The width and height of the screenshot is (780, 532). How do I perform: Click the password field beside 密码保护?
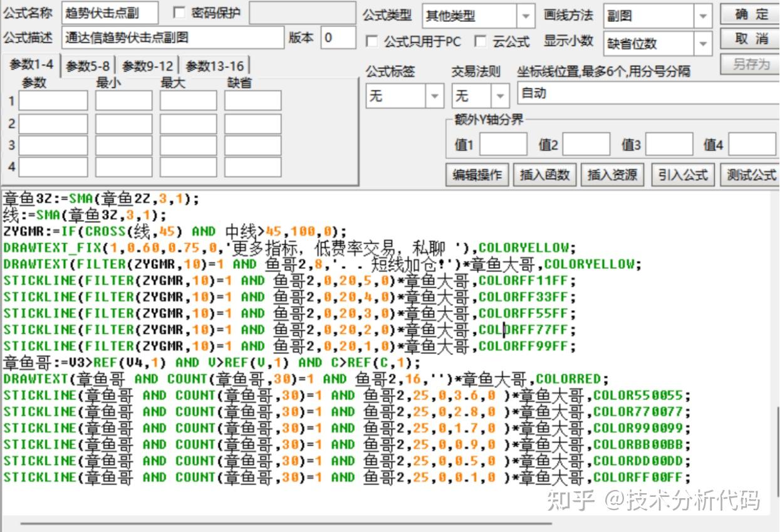303,13
